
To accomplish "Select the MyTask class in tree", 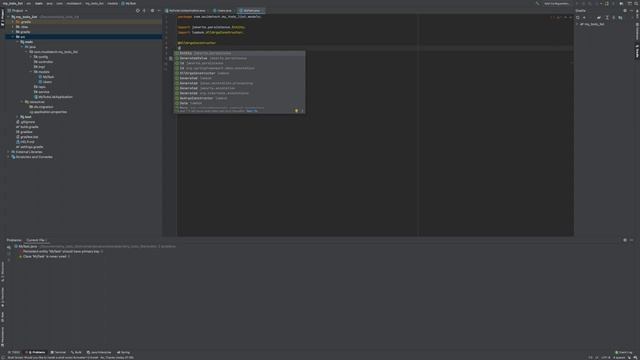I will click(46, 77).
